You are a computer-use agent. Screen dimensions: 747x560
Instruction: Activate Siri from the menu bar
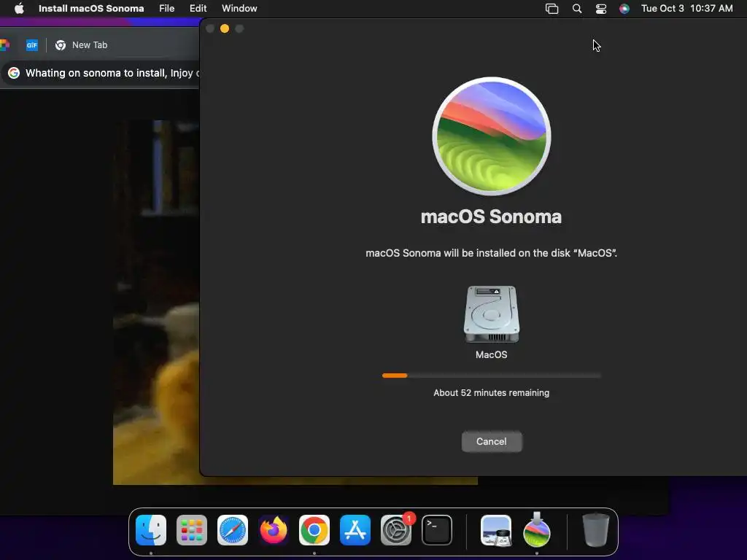pyautogui.click(x=624, y=9)
